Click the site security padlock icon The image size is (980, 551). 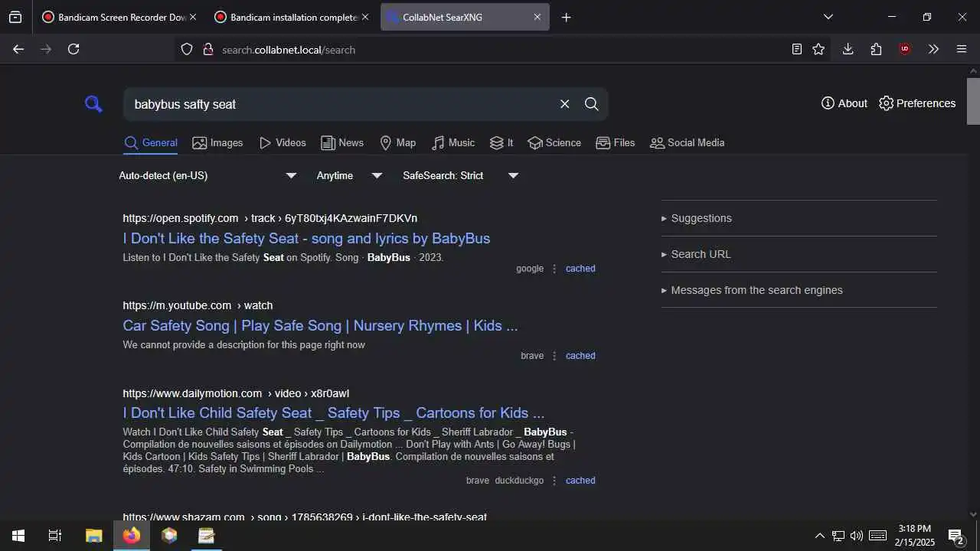pyautogui.click(x=207, y=49)
